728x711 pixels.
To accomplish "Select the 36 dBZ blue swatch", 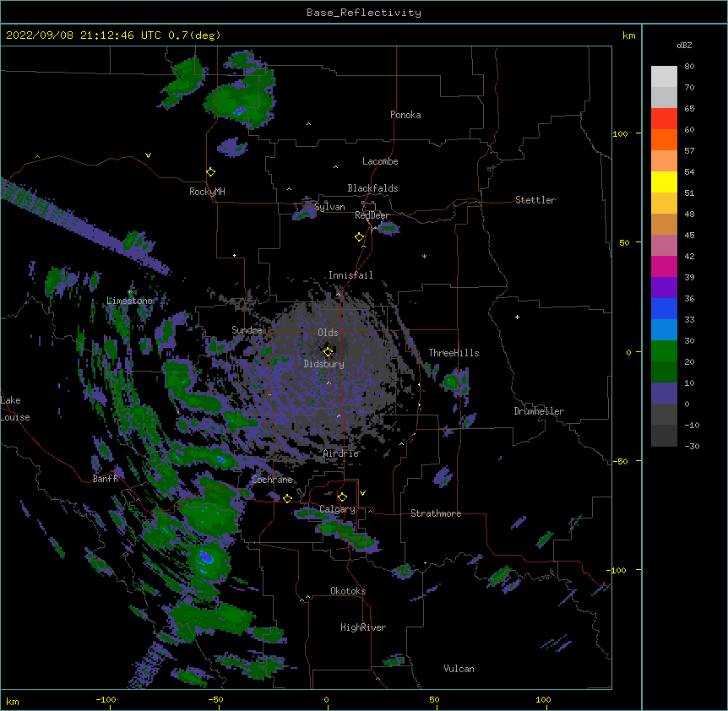I will [x=664, y=308].
